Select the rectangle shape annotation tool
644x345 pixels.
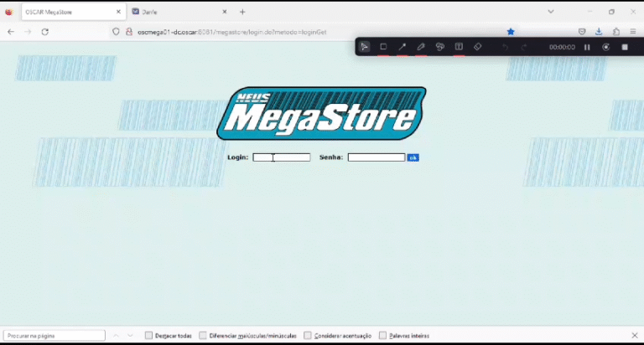coord(383,47)
